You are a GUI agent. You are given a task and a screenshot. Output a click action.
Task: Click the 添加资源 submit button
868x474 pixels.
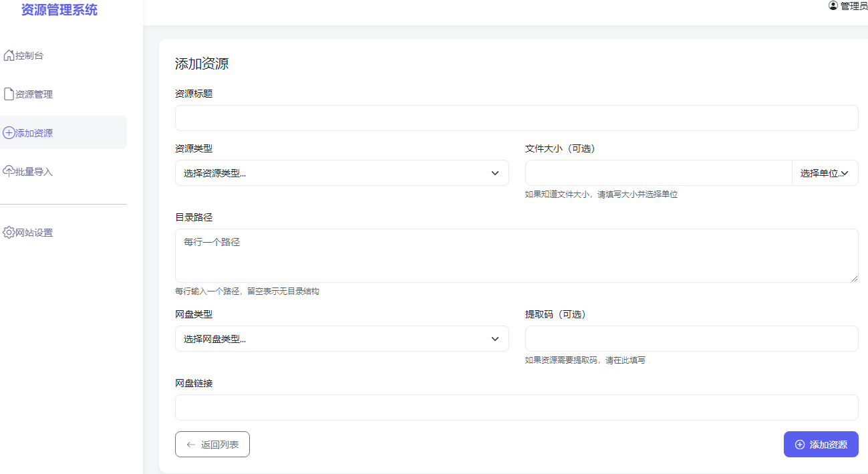pyautogui.click(x=821, y=444)
